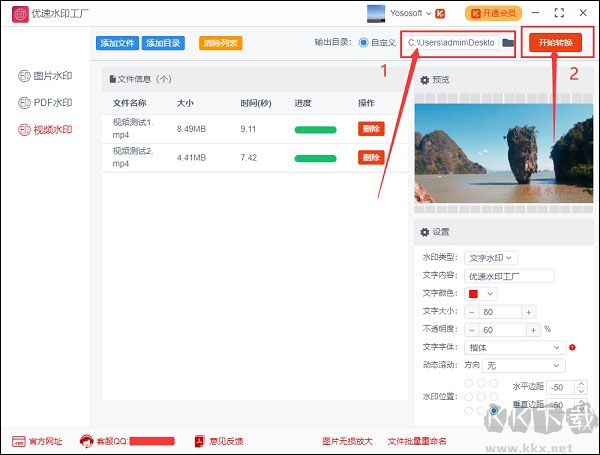Select bottom-right watermark position radio
The width and height of the screenshot is (600, 455).
494,411
